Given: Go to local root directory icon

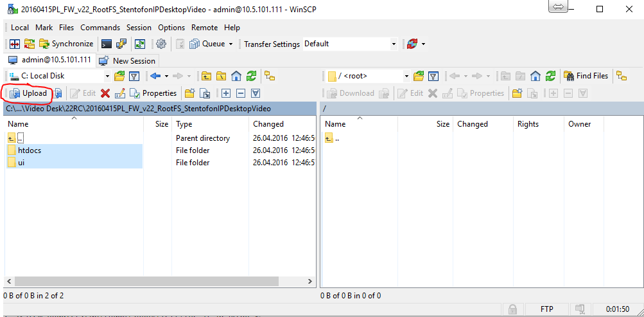Looking at the screenshot, I should point(222,76).
